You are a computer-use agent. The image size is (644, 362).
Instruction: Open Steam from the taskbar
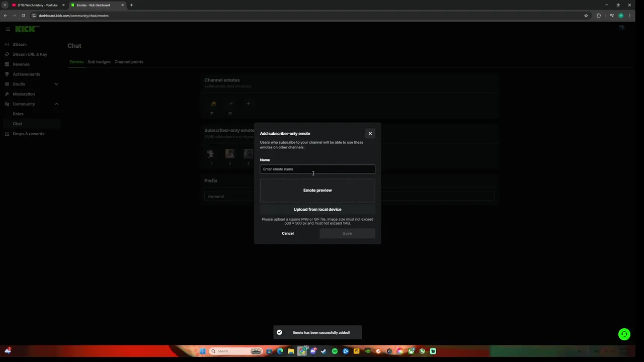[324, 351]
